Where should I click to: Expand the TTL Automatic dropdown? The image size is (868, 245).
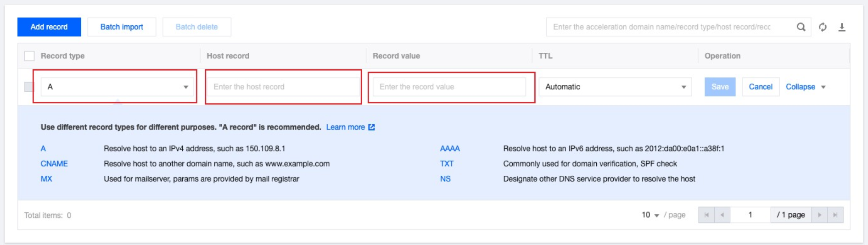point(615,87)
